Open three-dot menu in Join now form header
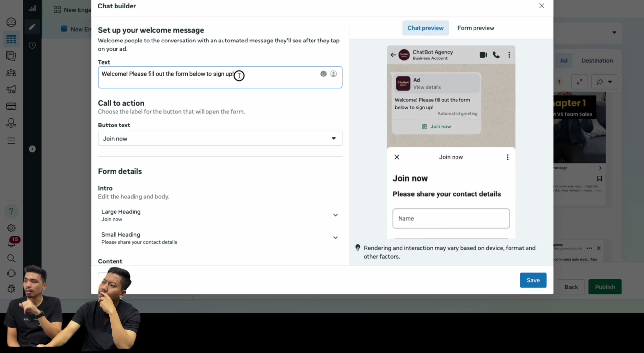 (x=507, y=157)
